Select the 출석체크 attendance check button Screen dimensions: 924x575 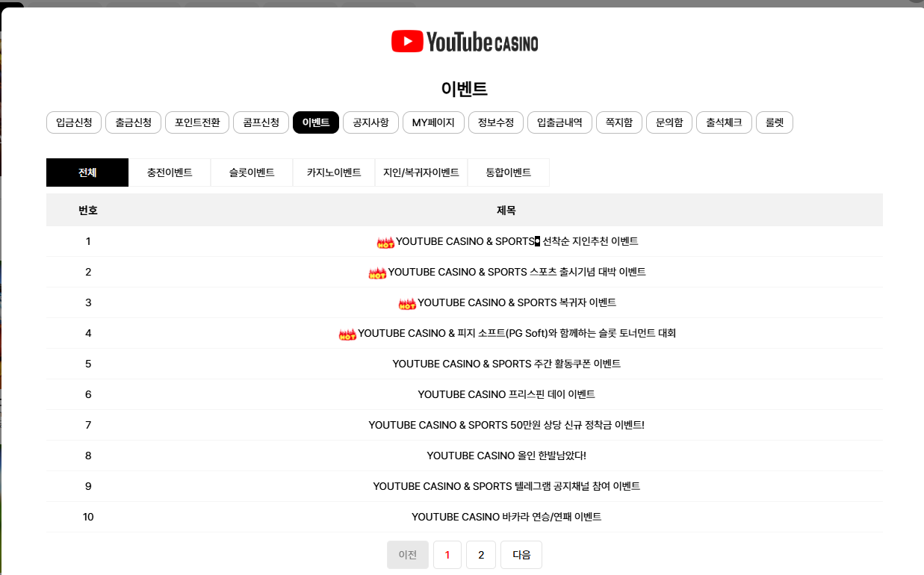pos(724,122)
